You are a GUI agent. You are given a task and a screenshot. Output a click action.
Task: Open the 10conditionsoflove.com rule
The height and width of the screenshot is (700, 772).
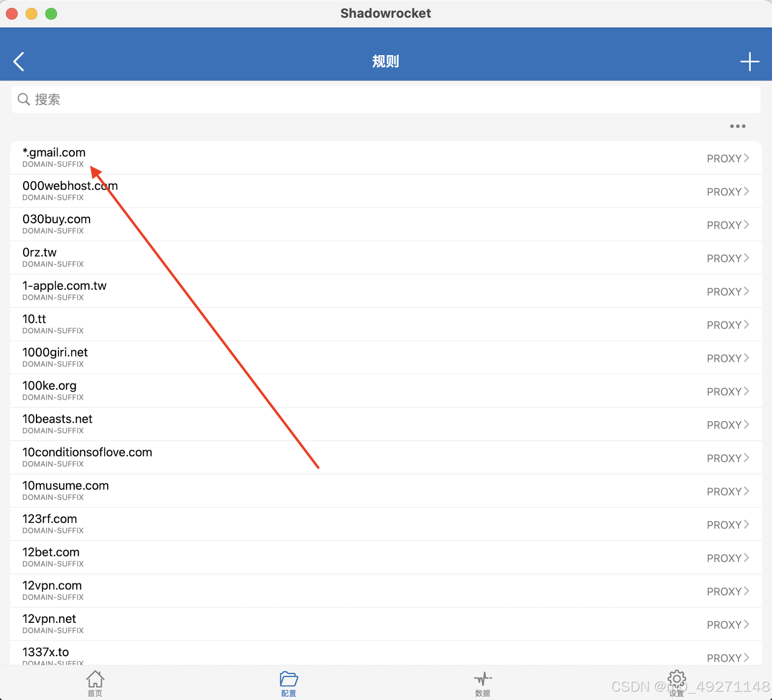coord(386,458)
